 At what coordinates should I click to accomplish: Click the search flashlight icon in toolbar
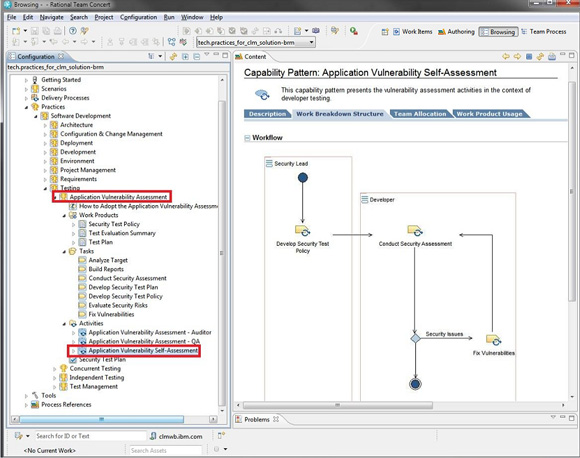(84, 31)
